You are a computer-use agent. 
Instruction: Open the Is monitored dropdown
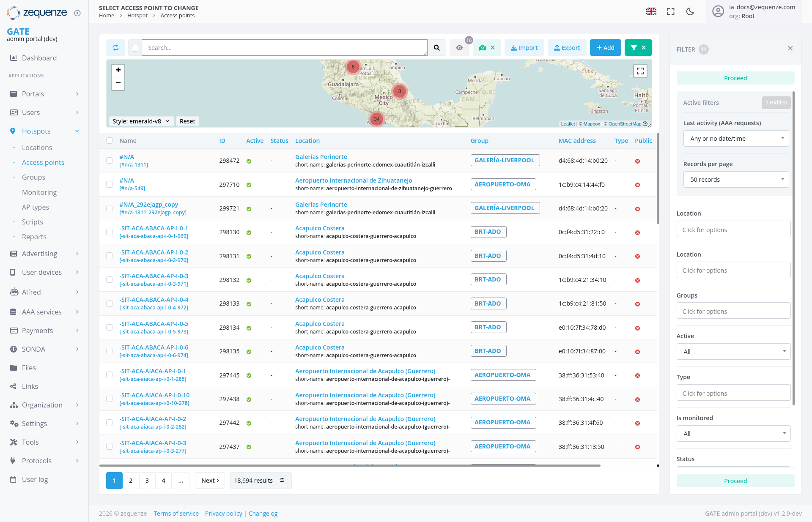733,433
